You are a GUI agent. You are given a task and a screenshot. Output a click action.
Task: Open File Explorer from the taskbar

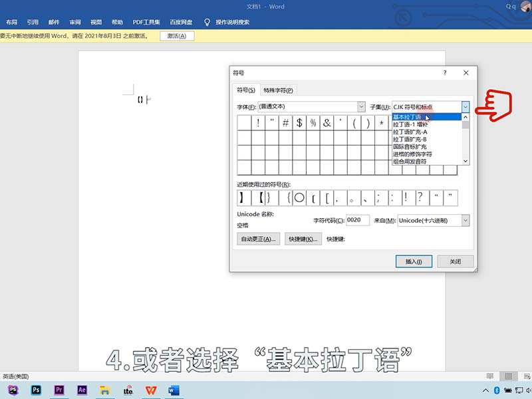tap(105, 390)
